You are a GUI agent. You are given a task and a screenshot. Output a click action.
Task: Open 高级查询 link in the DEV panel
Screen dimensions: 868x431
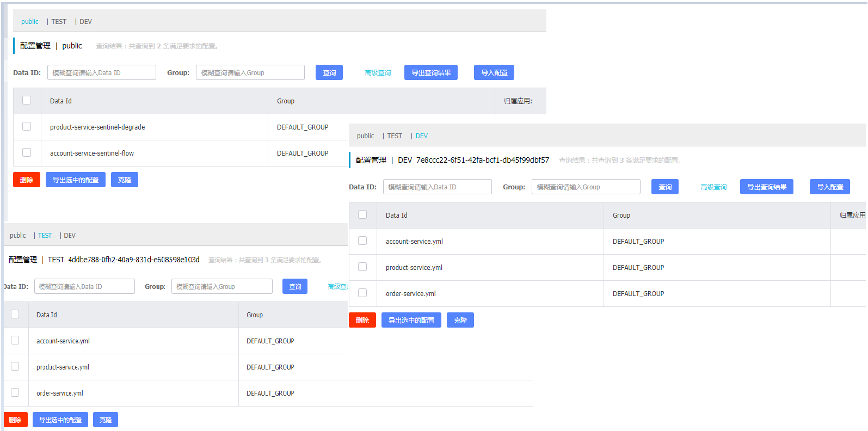pos(713,187)
